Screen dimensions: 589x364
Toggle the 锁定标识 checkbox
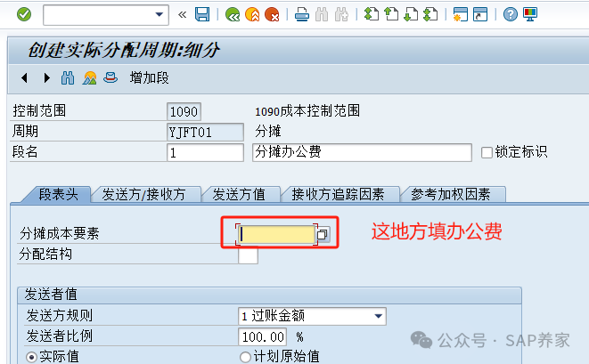(487, 152)
